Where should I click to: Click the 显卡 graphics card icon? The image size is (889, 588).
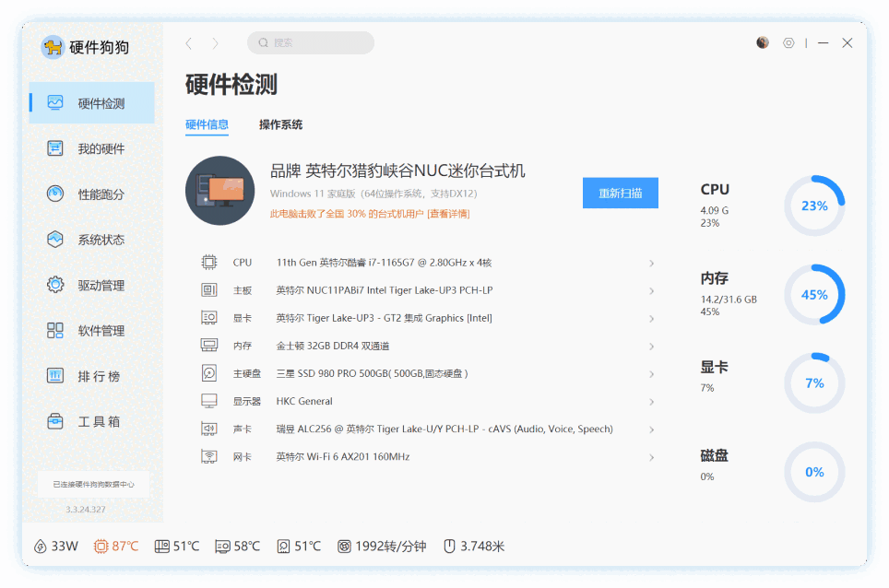[209, 318]
